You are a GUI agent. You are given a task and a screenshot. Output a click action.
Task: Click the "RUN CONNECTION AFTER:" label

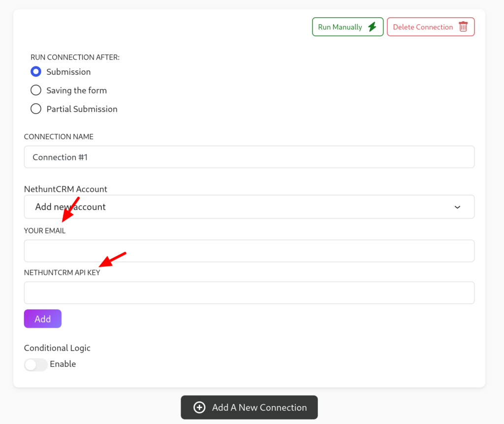75,57
